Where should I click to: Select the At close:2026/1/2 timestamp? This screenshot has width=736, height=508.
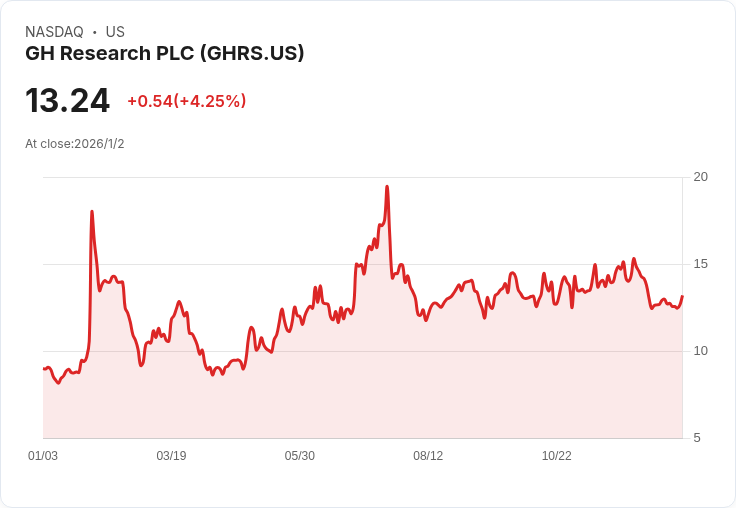75,144
